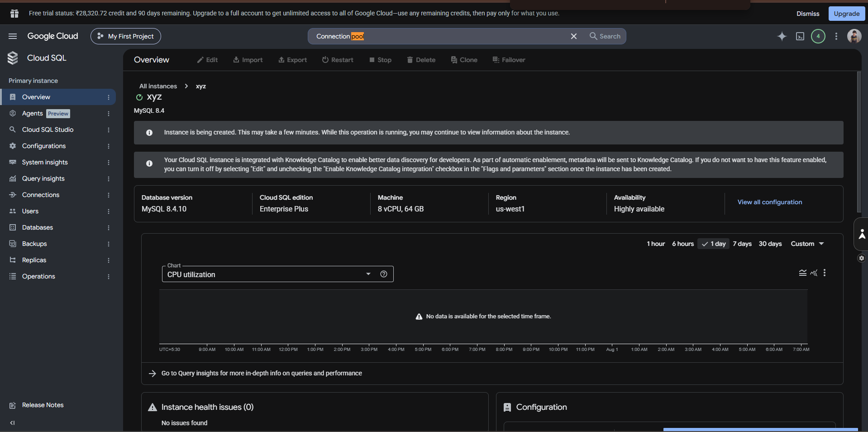Click the free trial gift icon
Image resolution: width=868 pixels, height=432 pixels.
tap(14, 14)
